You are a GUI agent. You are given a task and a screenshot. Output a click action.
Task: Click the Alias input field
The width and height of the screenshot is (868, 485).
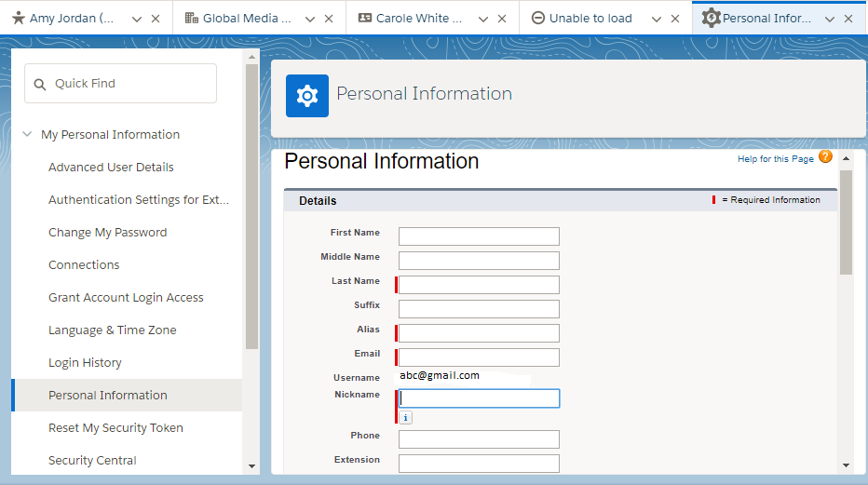[479, 333]
